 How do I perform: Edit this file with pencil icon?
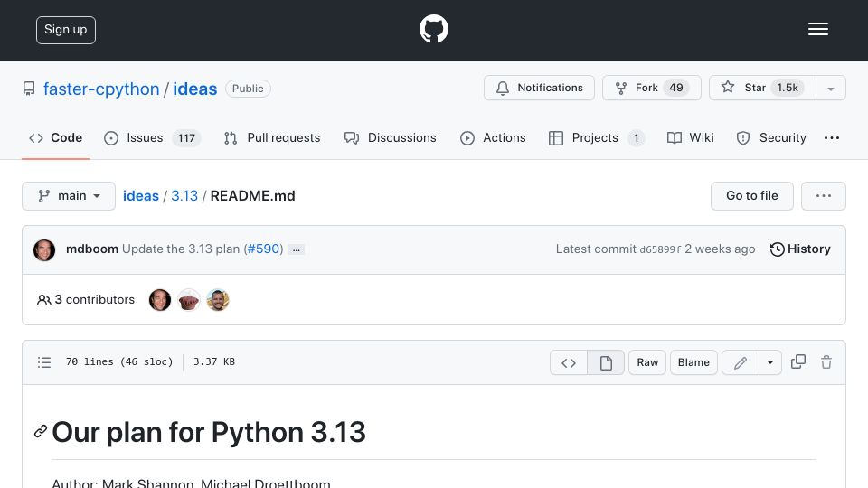point(741,362)
